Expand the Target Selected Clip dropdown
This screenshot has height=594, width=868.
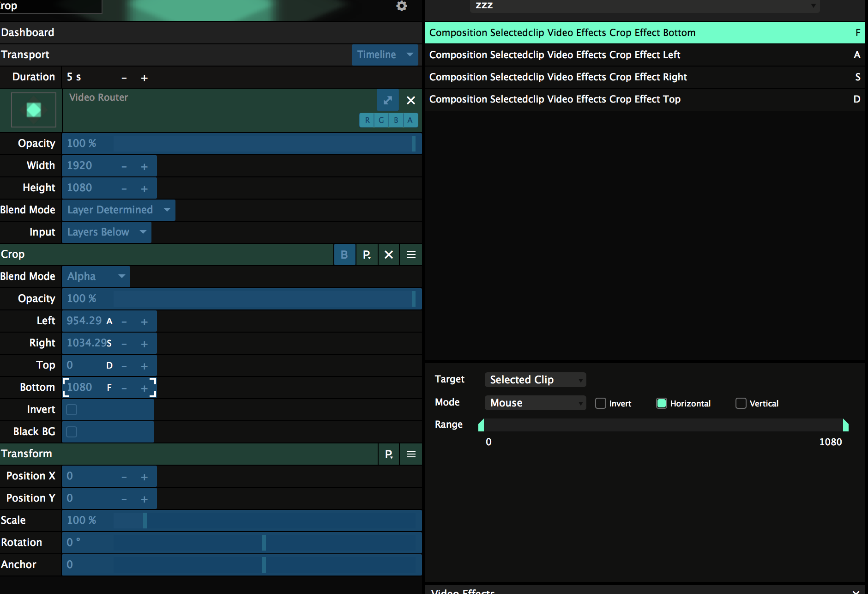(x=535, y=380)
